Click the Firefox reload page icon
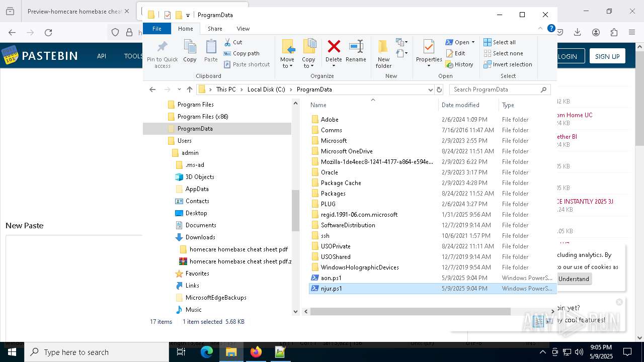The width and height of the screenshot is (644, 362). (48, 32)
